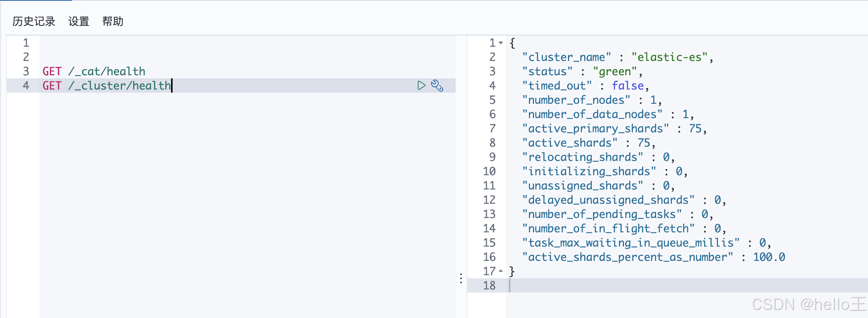Open 帮助 help menu
Viewport: 868px width, 318px height.
(113, 21)
